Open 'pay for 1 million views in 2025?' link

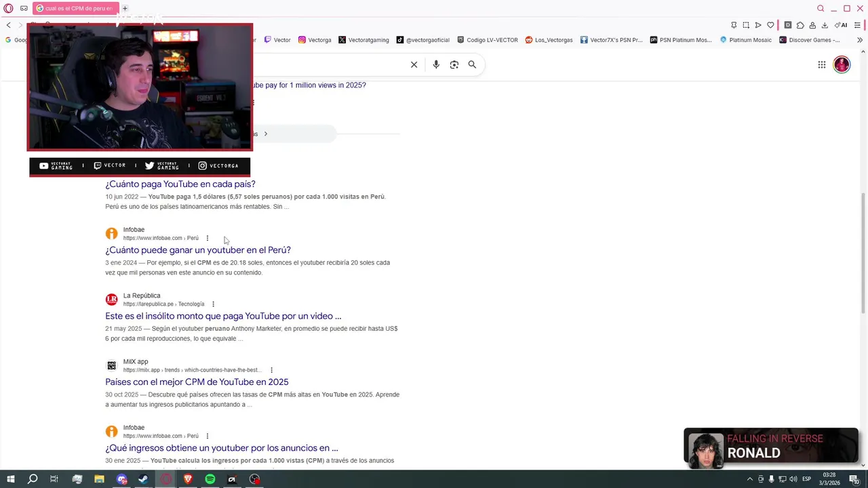point(309,85)
